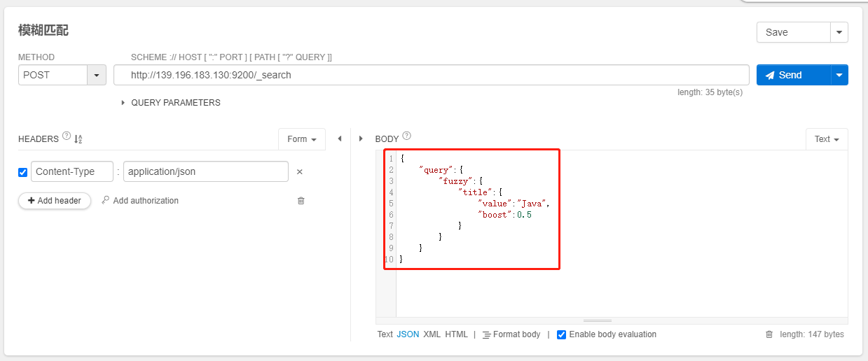
Task: Click the "boost":0.5 line in body
Action: [x=505, y=215]
